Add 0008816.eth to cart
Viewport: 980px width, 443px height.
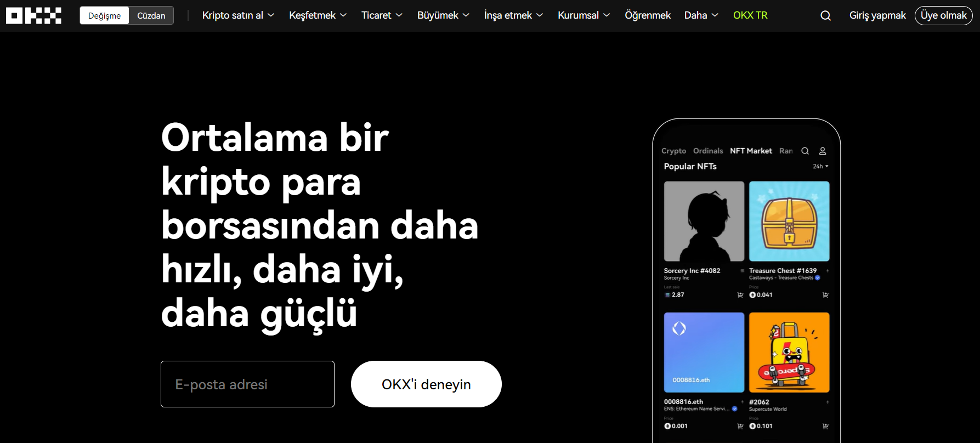click(740, 426)
